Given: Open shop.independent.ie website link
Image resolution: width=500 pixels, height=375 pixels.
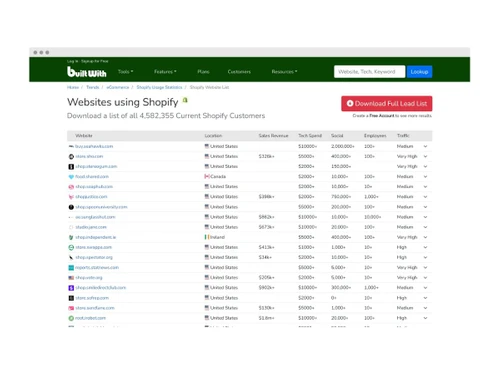Looking at the screenshot, I should pyautogui.click(x=95, y=237).
